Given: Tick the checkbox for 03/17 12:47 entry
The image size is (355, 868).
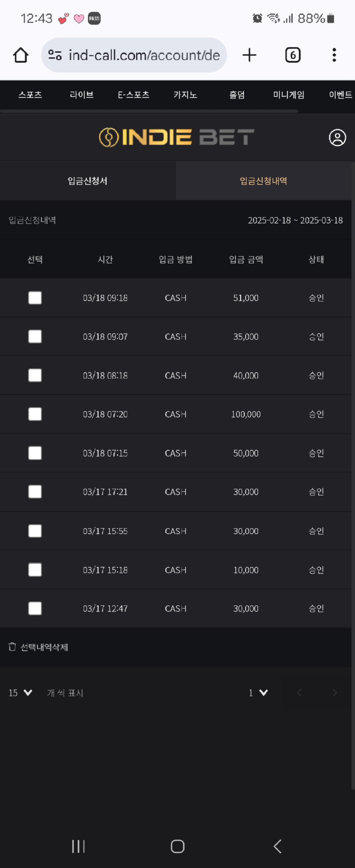Looking at the screenshot, I should tap(35, 608).
